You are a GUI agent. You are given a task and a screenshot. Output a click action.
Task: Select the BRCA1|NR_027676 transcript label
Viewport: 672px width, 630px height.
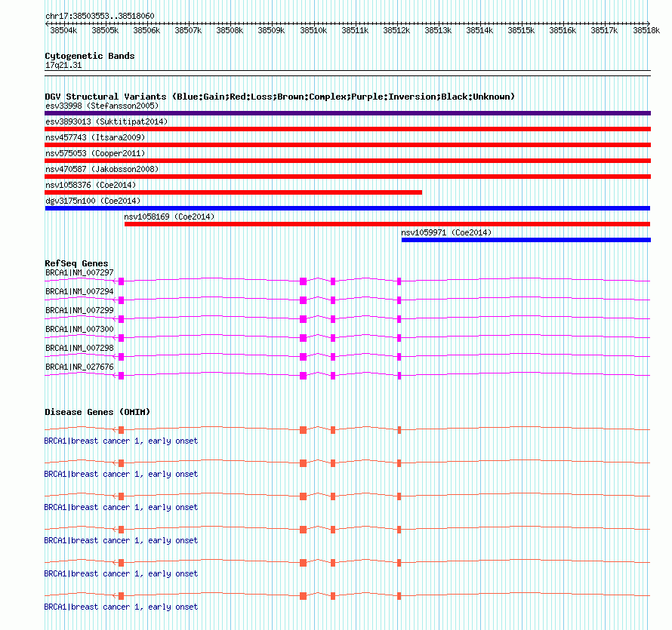click(x=79, y=367)
